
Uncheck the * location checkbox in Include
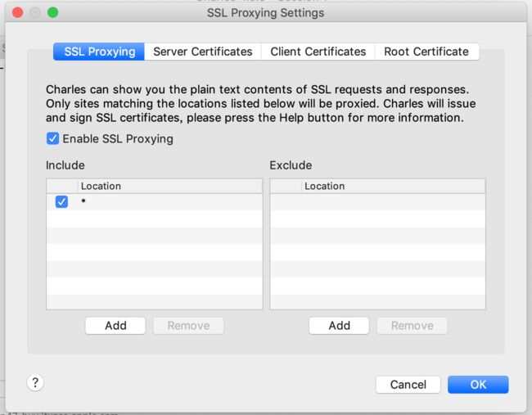[61, 201]
